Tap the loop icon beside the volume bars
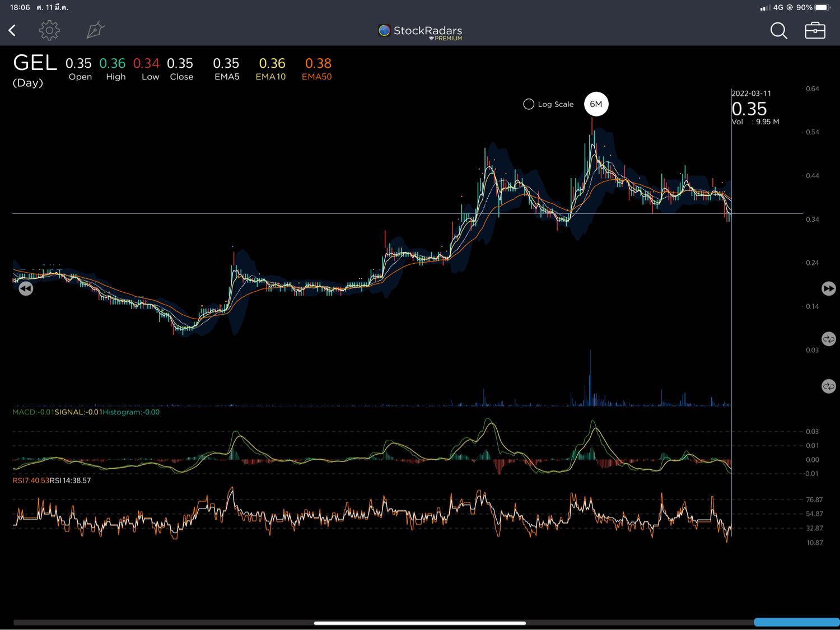Screen dimensions: 840x630 tap(829, 386)
